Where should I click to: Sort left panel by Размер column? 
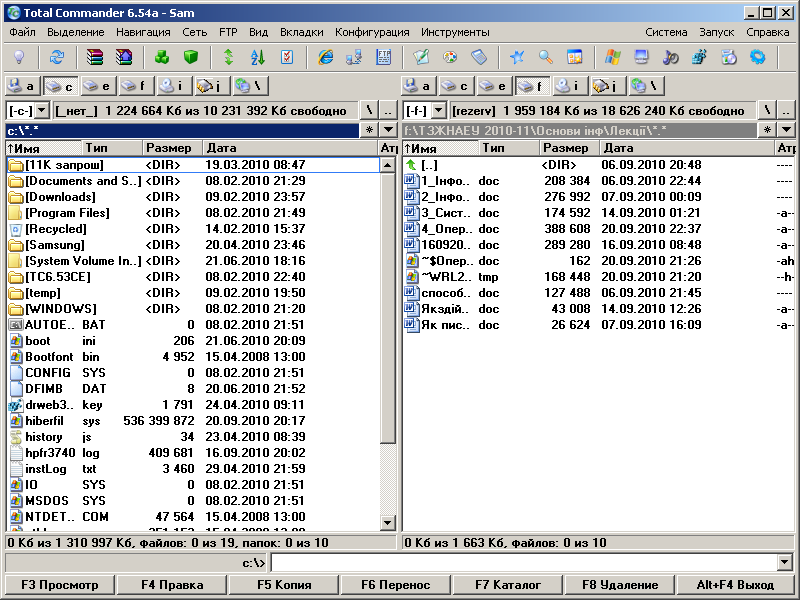point(172,148)
